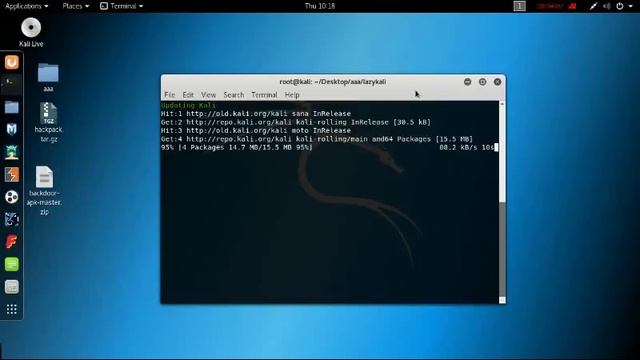This screenshot has width=640, height=360.
Task: Open the Terminal icon in the dock
Action: click(11, 84)
